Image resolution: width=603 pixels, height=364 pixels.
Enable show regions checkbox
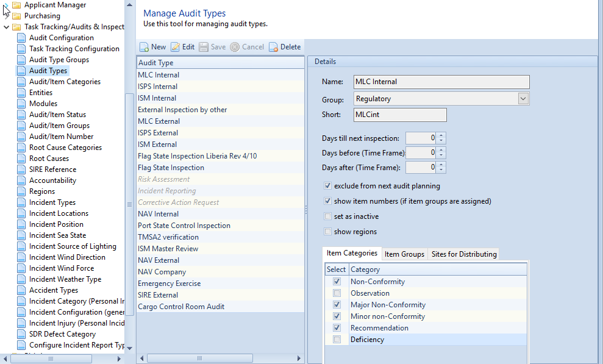[x=327, y=232]
